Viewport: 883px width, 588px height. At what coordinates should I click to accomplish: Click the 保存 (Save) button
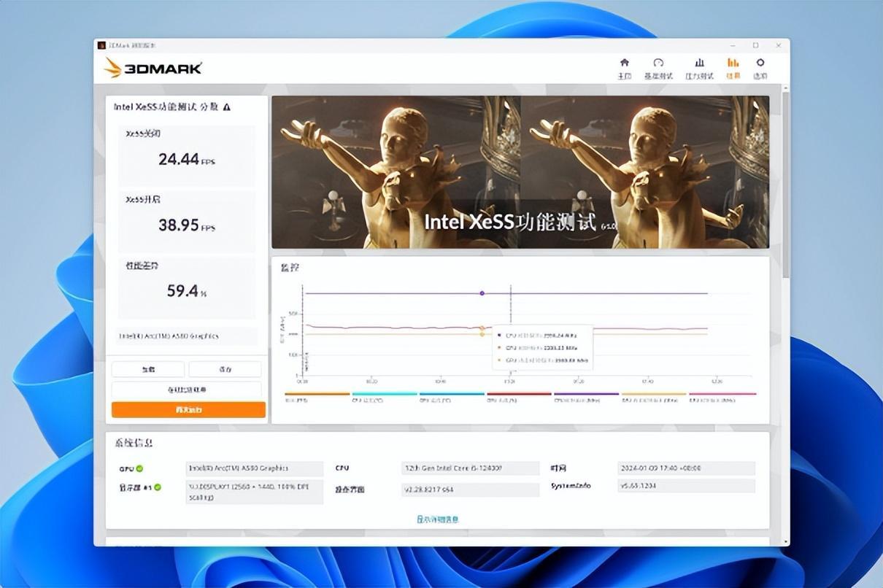[225, 369]
